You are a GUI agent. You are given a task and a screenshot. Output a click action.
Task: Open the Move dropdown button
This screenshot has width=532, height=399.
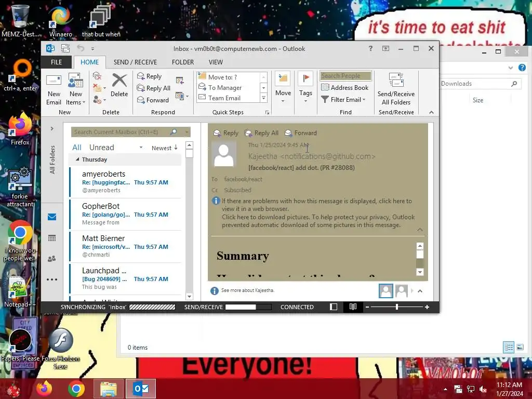pos(283,88)
